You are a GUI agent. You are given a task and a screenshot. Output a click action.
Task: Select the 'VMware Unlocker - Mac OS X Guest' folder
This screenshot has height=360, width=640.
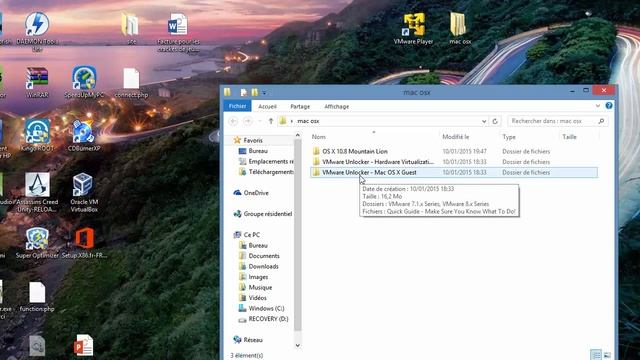click(453, 173)
